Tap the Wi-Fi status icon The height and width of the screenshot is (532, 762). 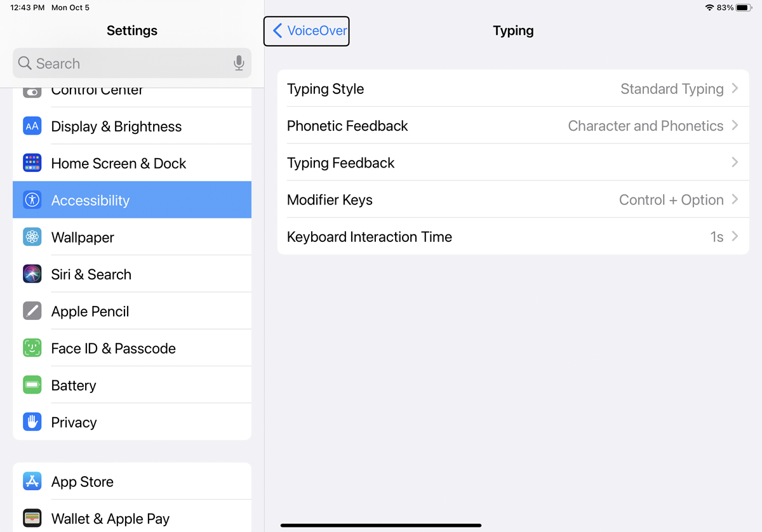(709, 8)
